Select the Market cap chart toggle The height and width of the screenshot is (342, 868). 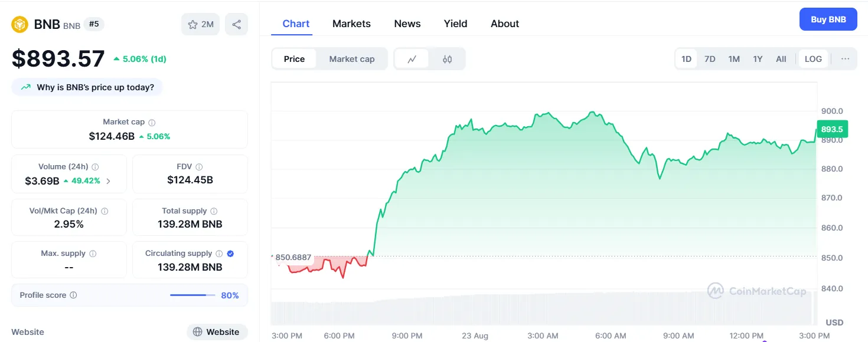tap(352, 59)
